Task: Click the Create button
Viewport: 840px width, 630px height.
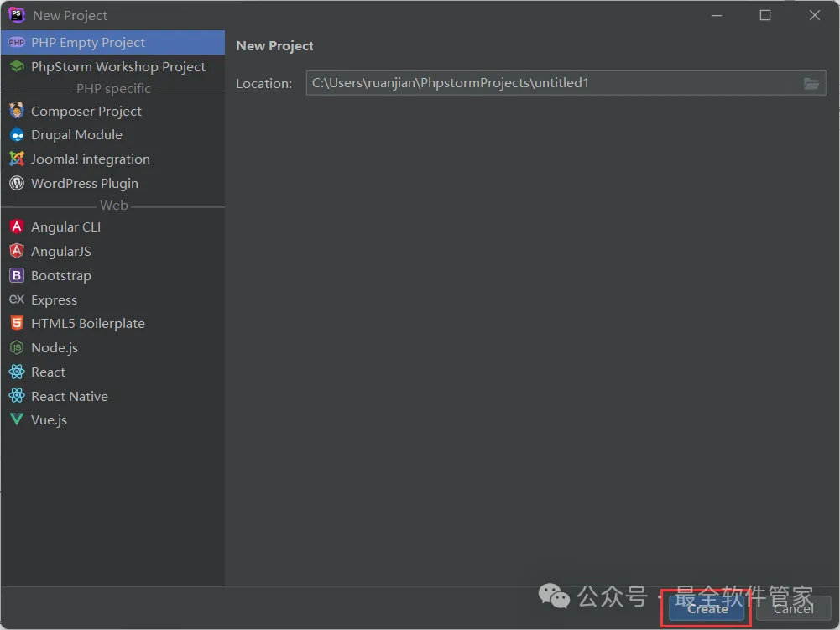Action: (707, 608)
